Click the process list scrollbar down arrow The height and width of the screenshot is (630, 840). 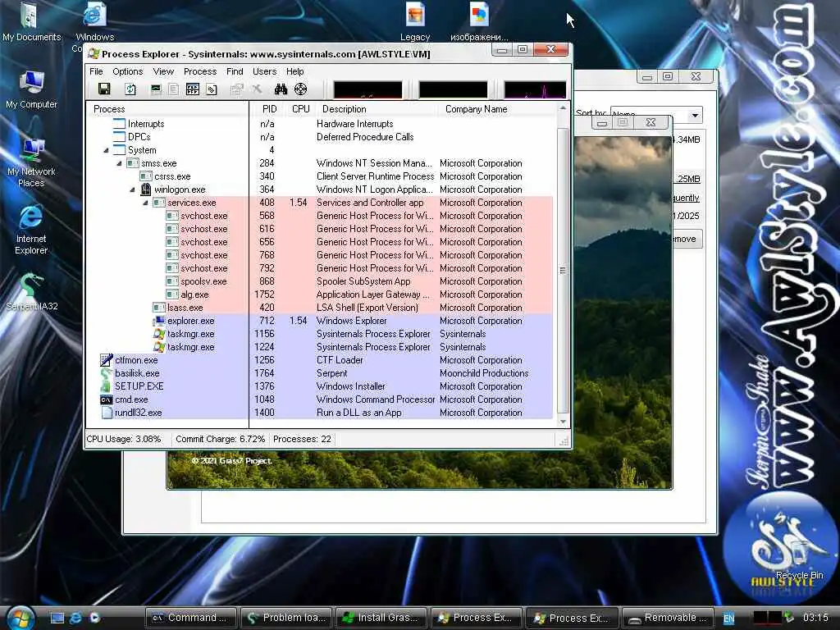click(x=563, y=422)
